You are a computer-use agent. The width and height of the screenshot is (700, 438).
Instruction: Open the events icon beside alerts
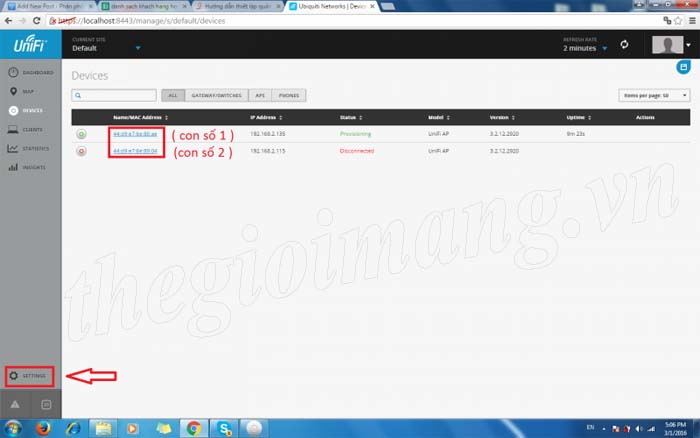[46, 402]
